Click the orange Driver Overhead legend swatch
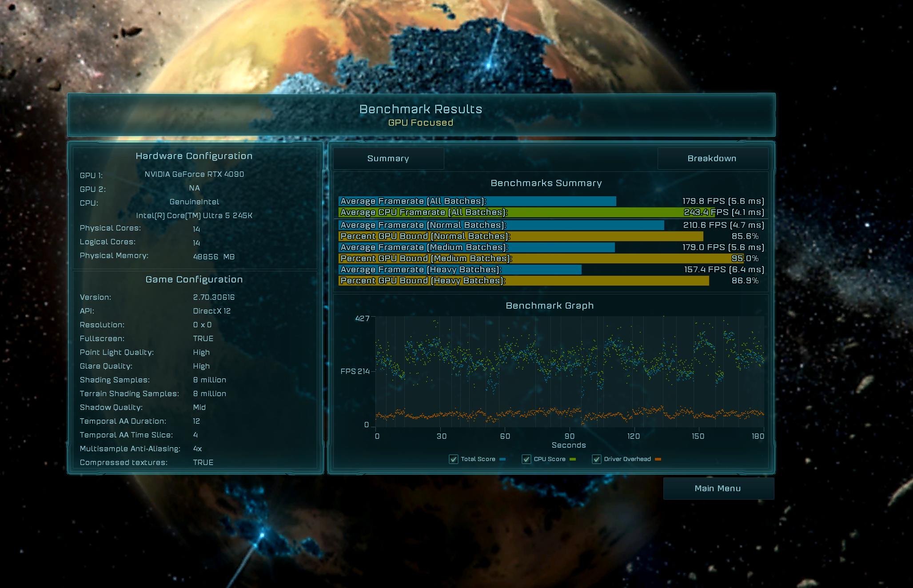Viewport: 913px width, 588px height. point(658,459)
